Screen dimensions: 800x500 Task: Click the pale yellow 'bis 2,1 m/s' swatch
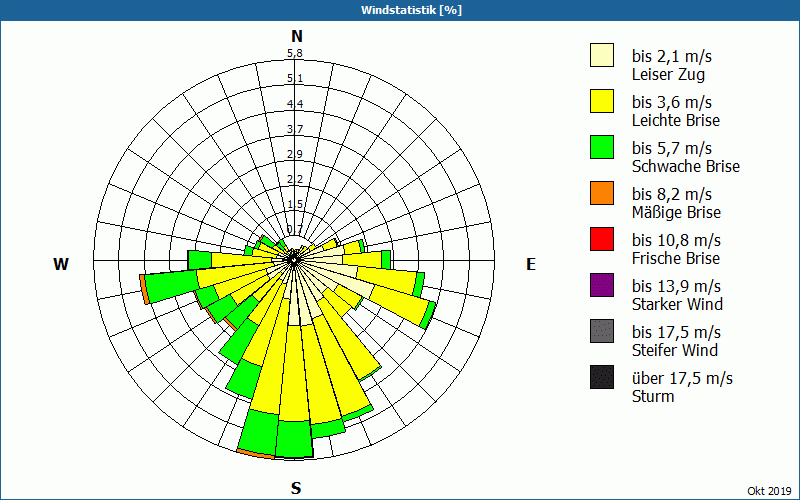602,55
